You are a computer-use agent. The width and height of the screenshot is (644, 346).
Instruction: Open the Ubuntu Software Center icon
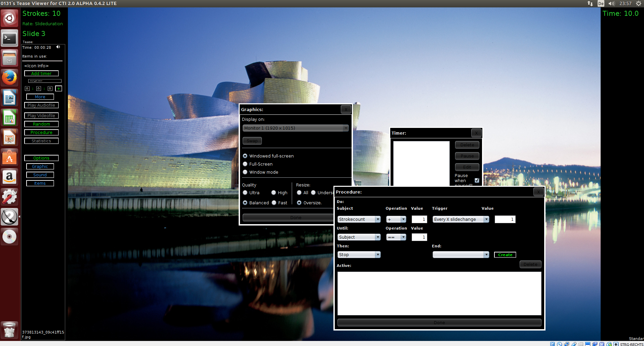tap(9, 157)
